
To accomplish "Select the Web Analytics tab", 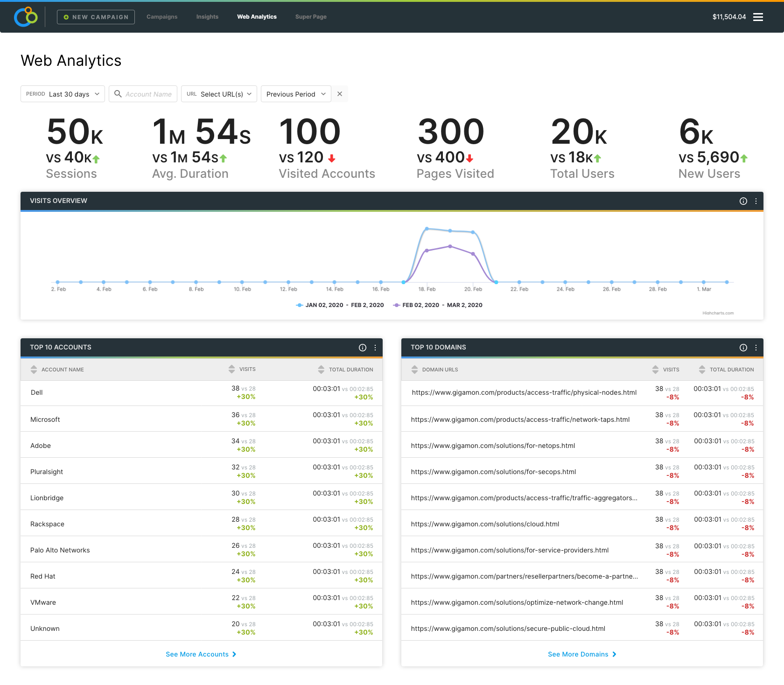I will pyautogui.click(x=257, y=17).
